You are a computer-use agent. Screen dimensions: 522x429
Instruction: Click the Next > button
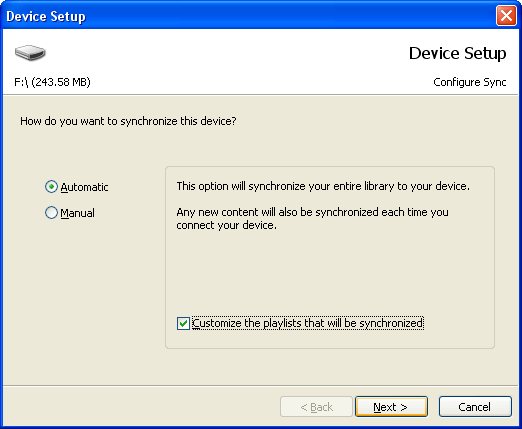[391, 407]
